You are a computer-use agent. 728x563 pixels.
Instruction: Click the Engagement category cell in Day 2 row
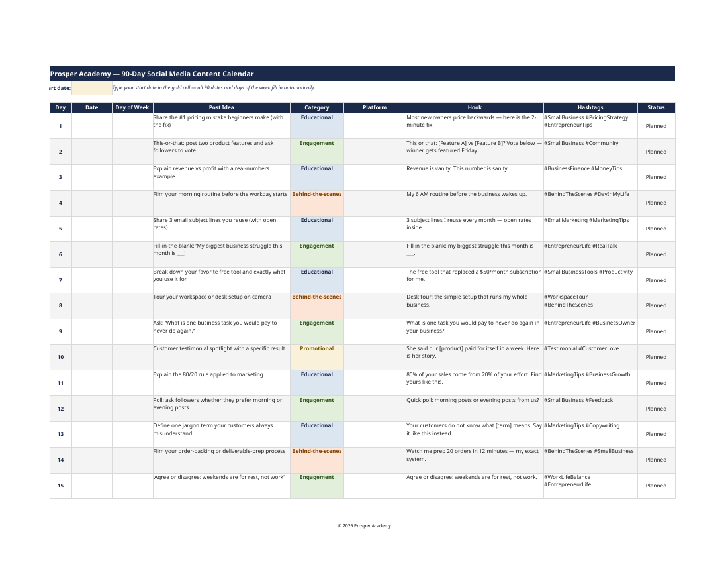click(316, 152)
